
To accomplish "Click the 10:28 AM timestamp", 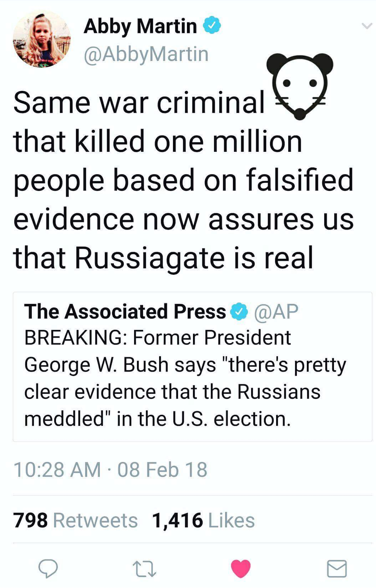I will (x=57, y=469).
